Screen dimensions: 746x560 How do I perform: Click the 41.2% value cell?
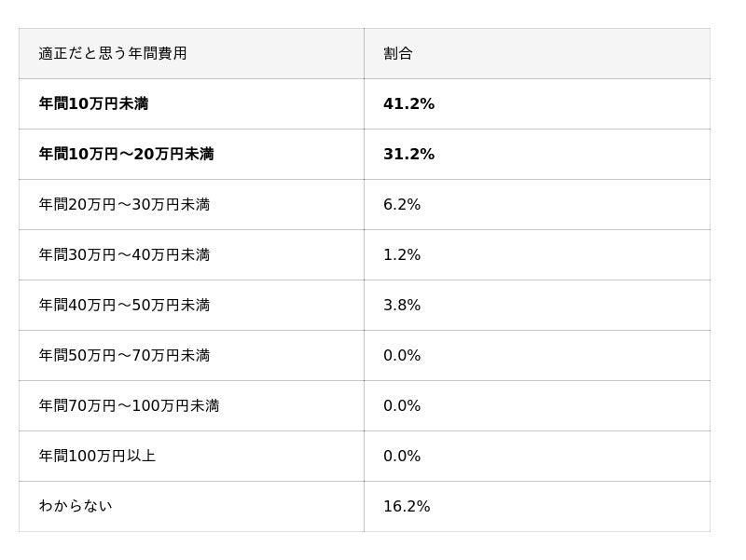pyautogui.click(x=408, y=104)
